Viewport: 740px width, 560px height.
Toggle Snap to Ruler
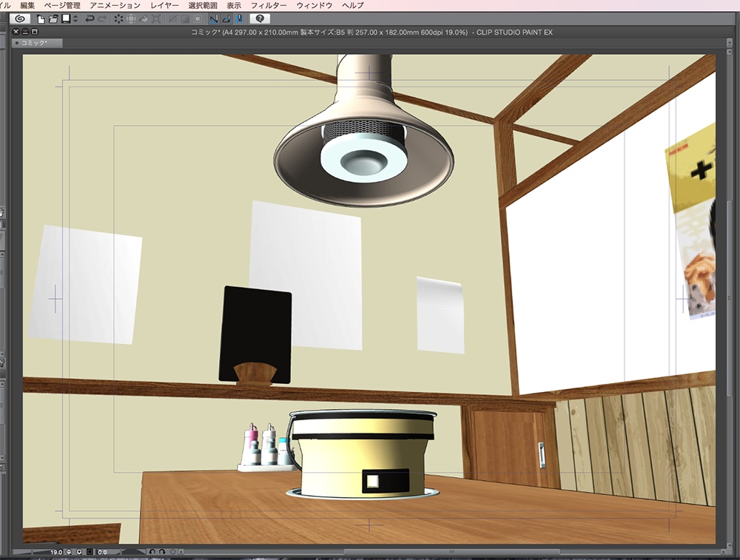[214, 19]
